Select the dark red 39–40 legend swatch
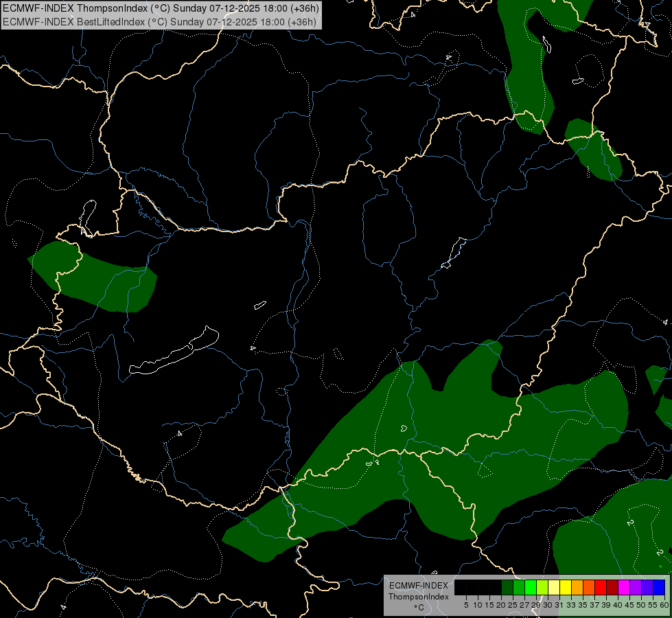Viewport: 672px width, 618px height. pyautogui.click(x=612, y=587)
